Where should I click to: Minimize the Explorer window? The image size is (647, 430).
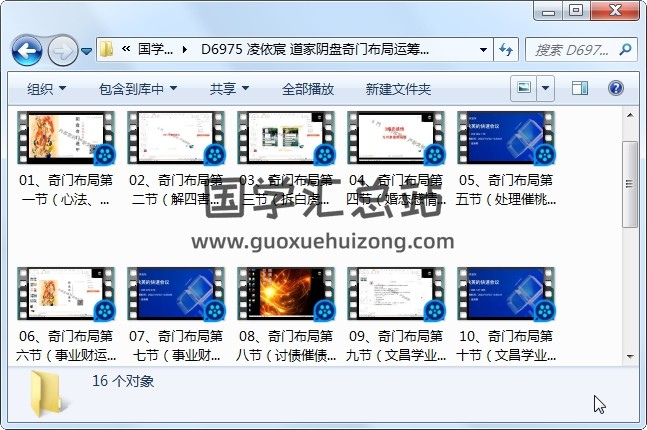[x=548, y=11]
